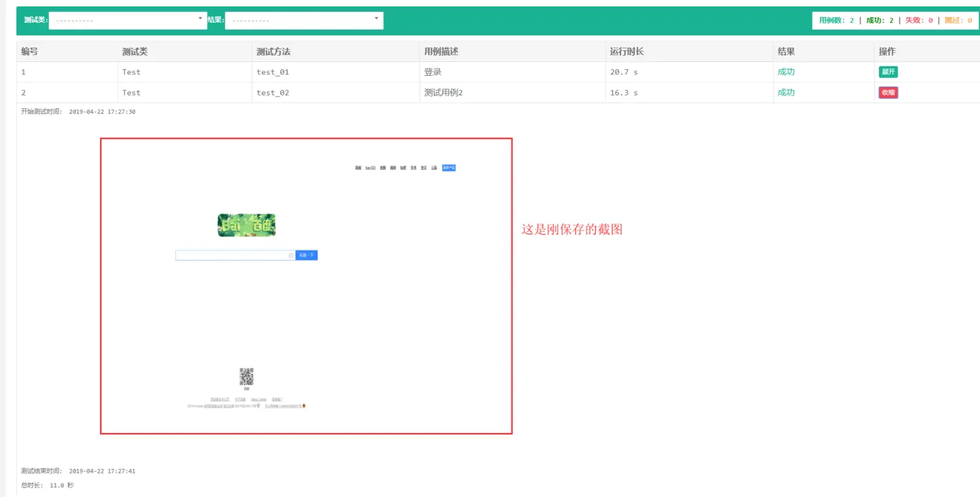The height and width of the screenshot is (497, 980).
Task: Click Test class cell in test_02 row
Action: coord(185,93)
